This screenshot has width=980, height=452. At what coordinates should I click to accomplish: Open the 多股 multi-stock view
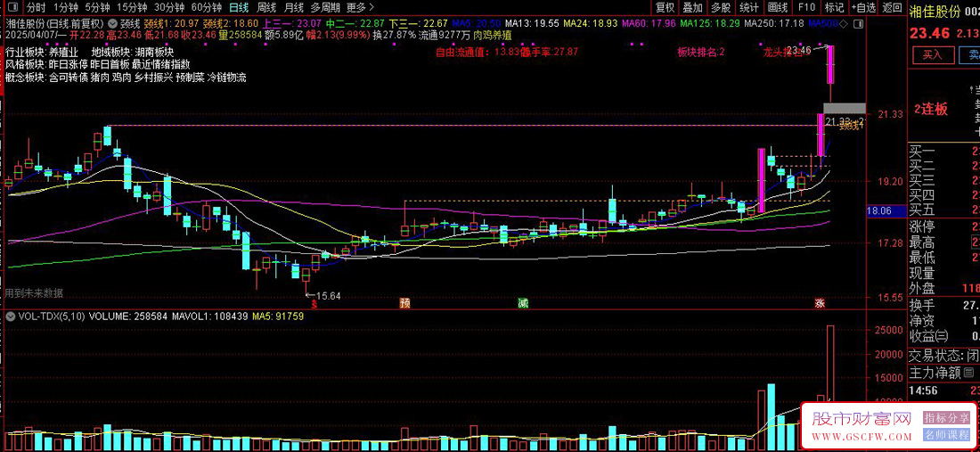(721, 7)
